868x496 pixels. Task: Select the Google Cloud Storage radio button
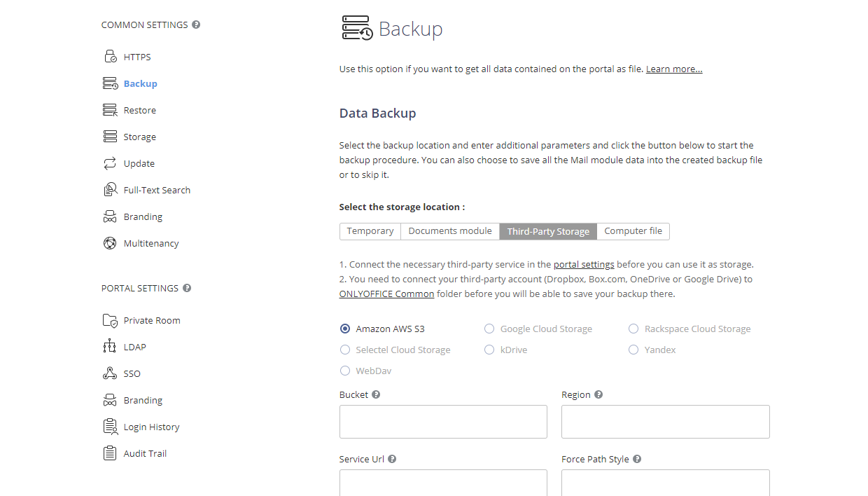click(x=489, y=329)
